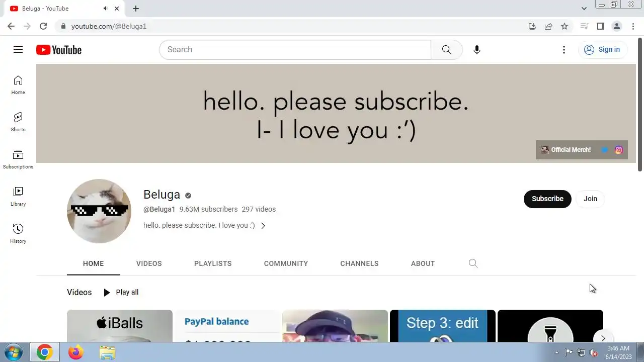Open the Windows Start menu
The image size is (644, 362).
click(14, 352)
